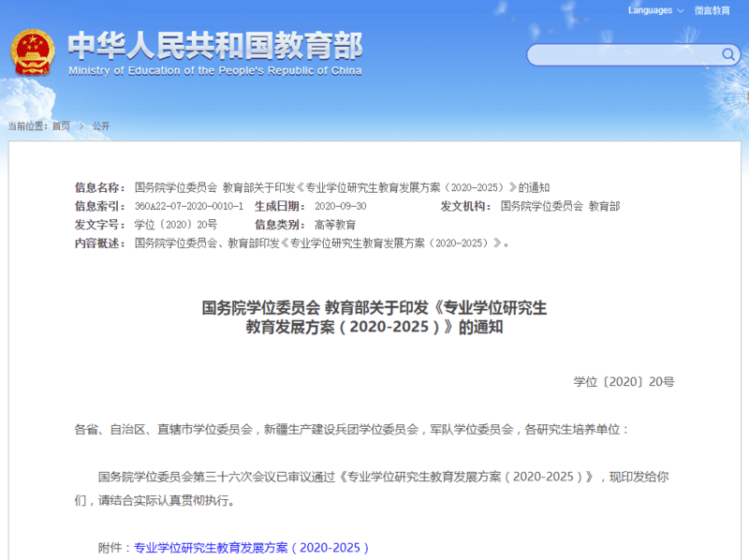Click inside the search input box
Screen dimensions: 749x560
click(618, 55)
